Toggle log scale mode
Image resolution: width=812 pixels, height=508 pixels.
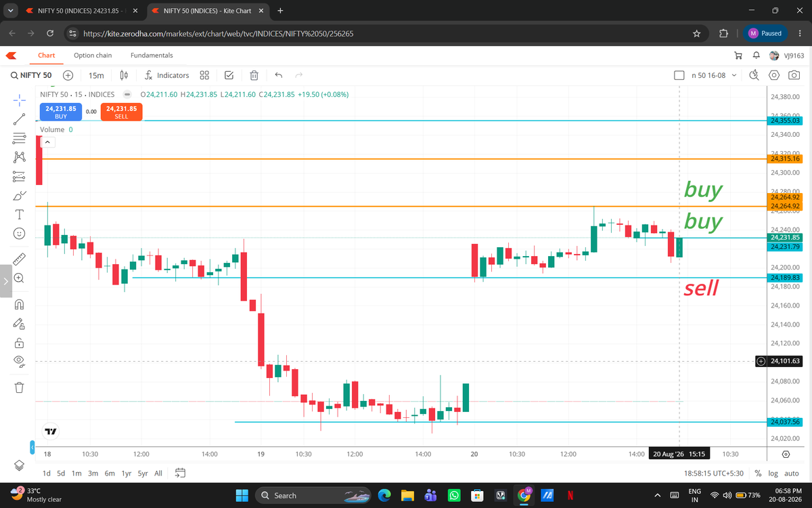click(773, 473)
